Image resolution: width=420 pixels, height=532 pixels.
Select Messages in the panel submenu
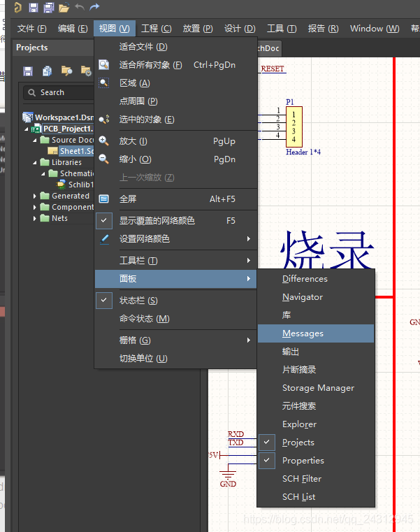[x=316, y=333]
